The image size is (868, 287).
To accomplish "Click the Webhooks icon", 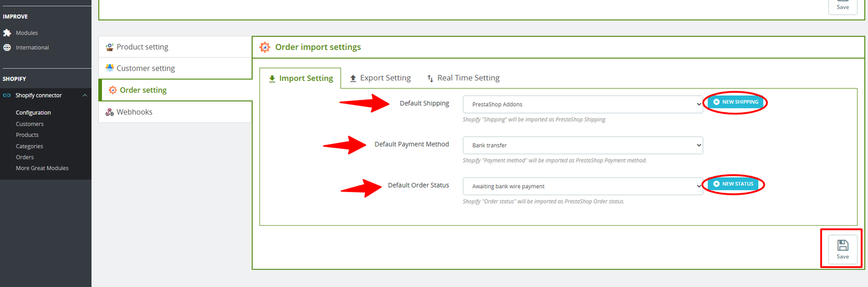I will pos(110,112).
